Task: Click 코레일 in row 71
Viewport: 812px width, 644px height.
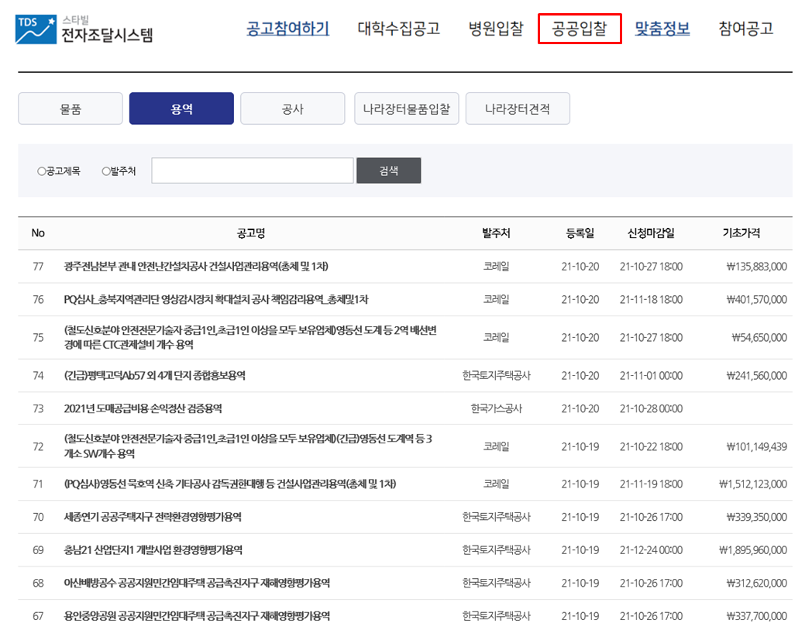Action: (x=496, y=484)
